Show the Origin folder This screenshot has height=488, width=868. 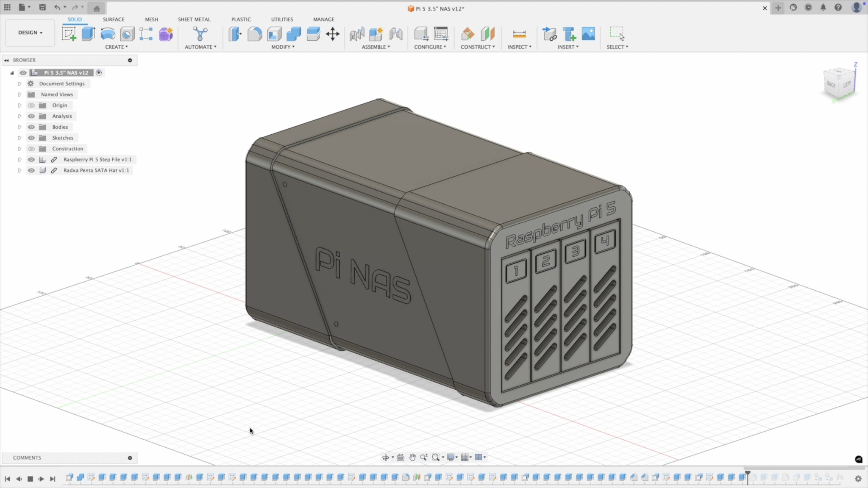point(31,105)
